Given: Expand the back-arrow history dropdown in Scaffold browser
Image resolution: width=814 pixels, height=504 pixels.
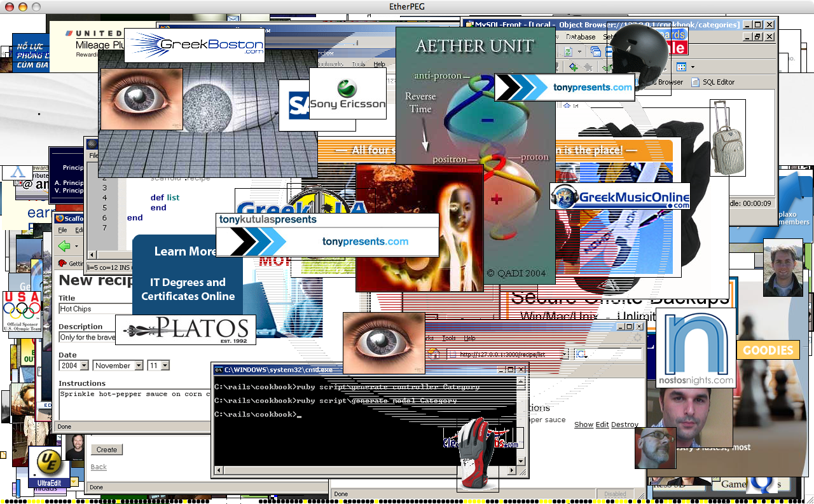Looking at the screenshot, I should click(76, 246).
